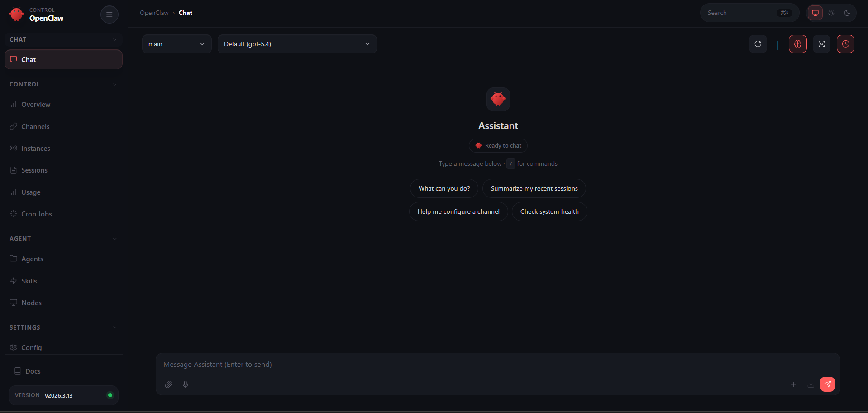Refresh the chat with the reload icon
Viewport: 868px width, 413px height.
click(x=758, y=44)
